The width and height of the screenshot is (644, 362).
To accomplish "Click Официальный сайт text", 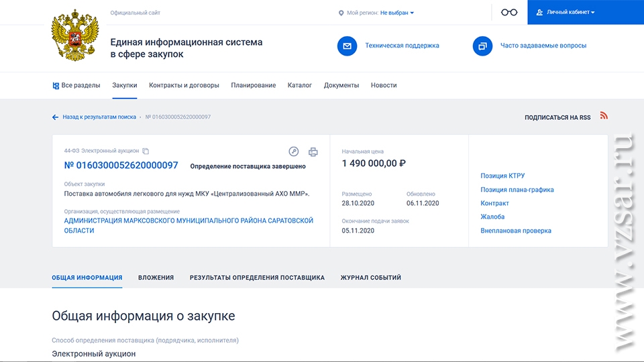I will (x=135, y=13).
